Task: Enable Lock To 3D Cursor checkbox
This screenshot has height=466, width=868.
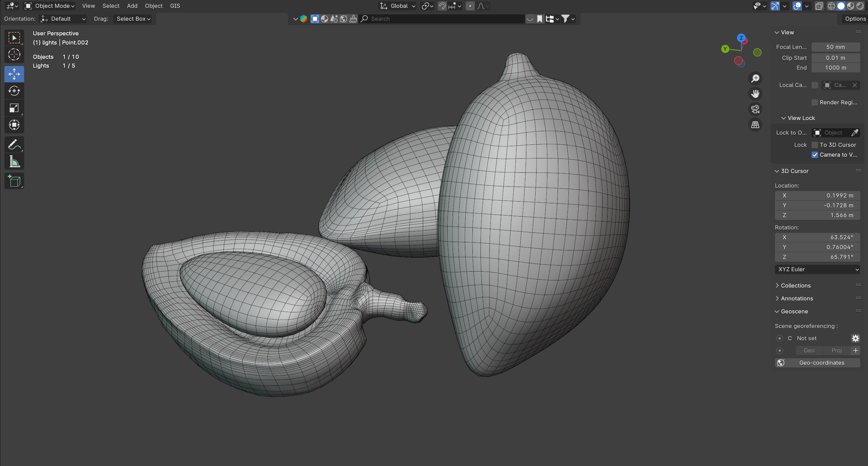Action: pyautogui.click(x=815, y=145)
